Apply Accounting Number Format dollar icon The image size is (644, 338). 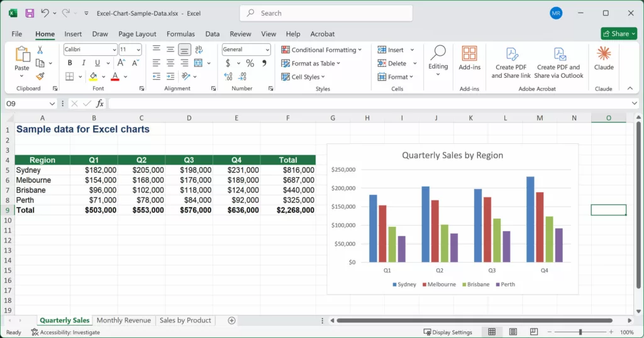point(228,63)
